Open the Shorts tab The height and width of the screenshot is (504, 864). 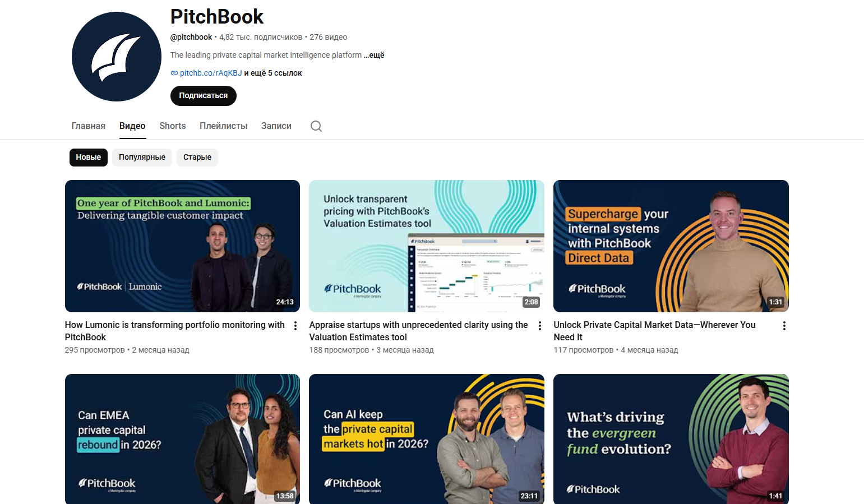pos(173,126)
